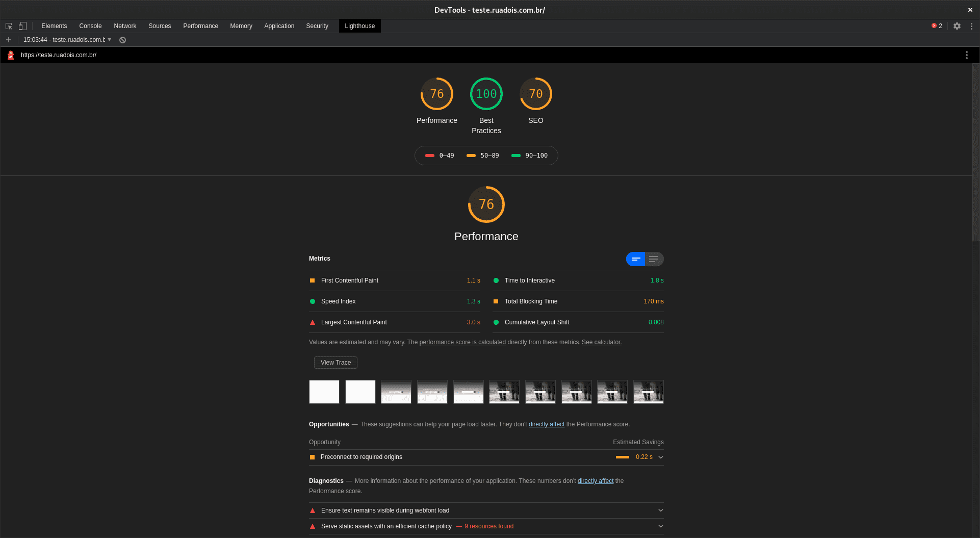980x538 pixels.
Task: Open the Sources tab
Action: coord(160,26)
